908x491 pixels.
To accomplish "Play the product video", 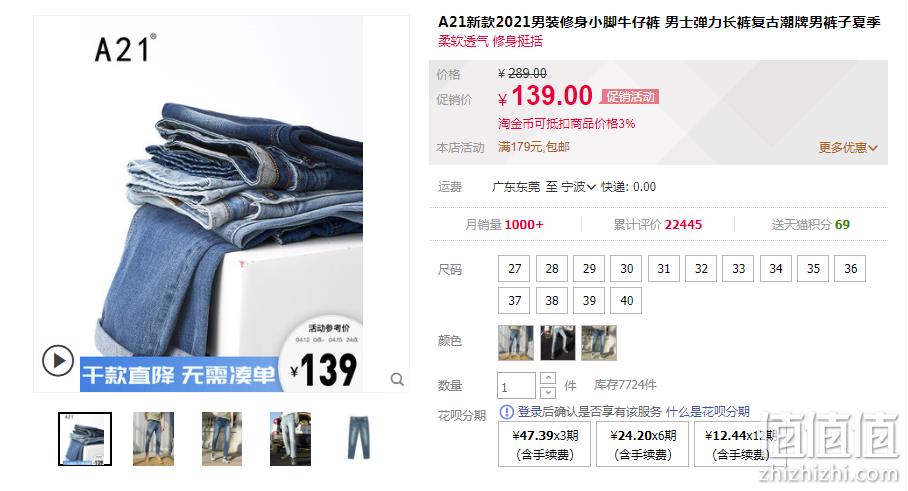I will coord(57,360).
